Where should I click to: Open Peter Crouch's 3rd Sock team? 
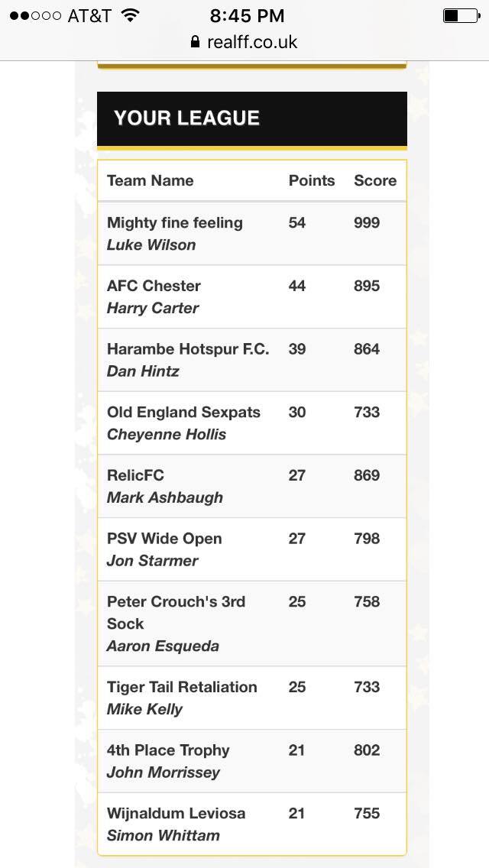coord(252,623)
